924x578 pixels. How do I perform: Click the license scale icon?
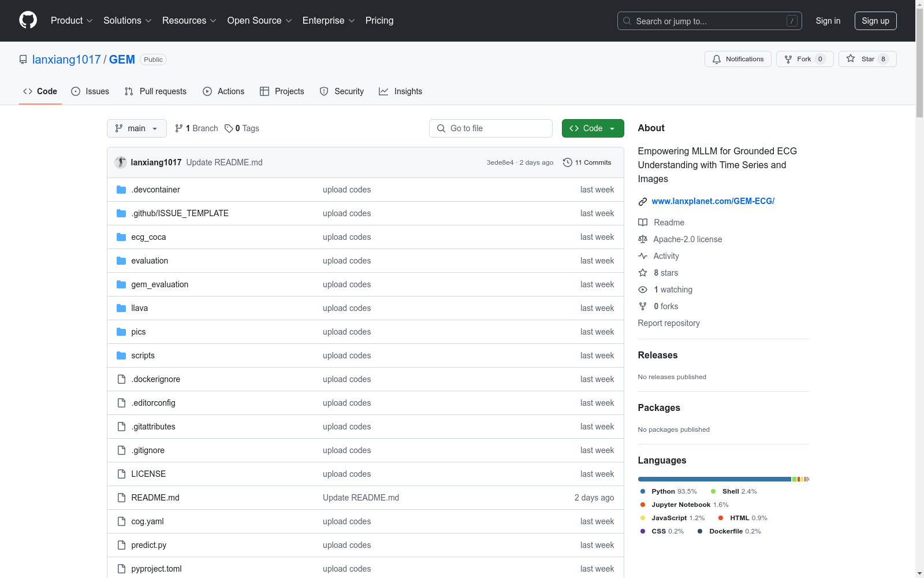pos(643,239)
